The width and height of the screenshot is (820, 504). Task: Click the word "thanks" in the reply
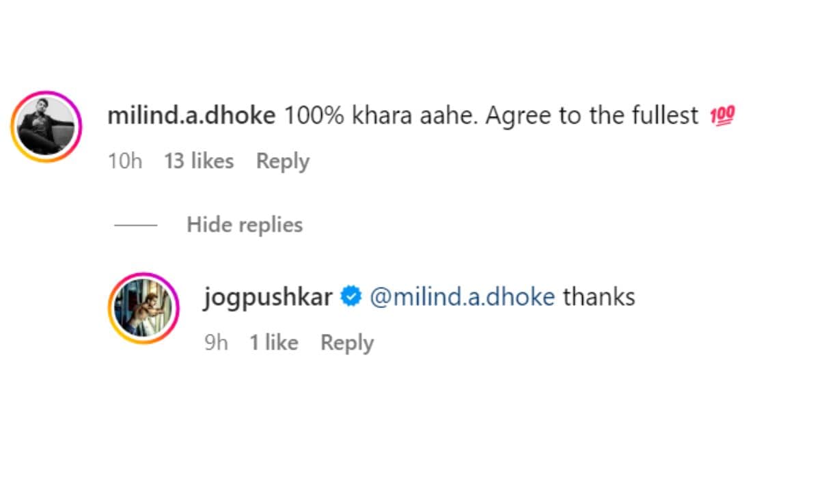(x=599, y=297)
